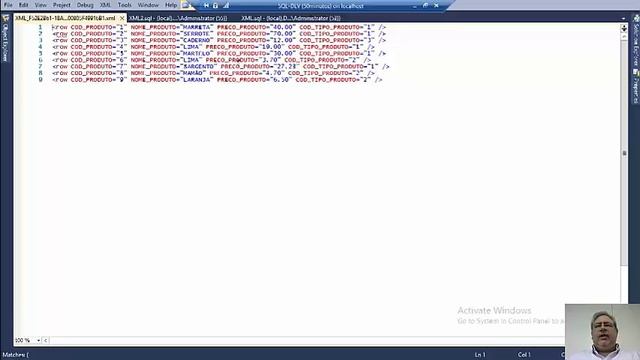Open the View menu
Screen dimensions: 640x360
(40, 5)
